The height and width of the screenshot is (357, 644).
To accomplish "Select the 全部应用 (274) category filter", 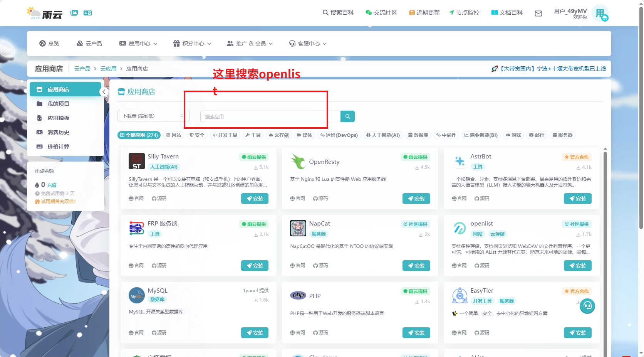I will (139, 135).
